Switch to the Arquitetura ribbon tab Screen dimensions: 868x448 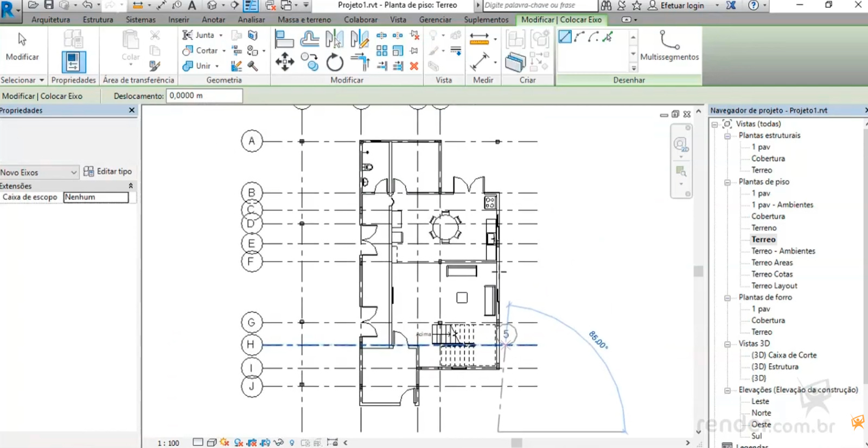click(50, 20)
